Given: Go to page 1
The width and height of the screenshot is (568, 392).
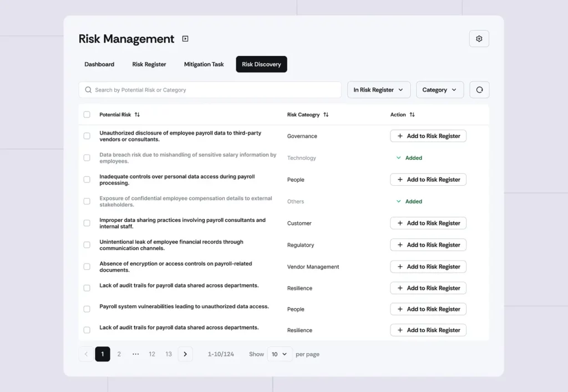Looking at the screenshot, I should (x=103, y=354).
